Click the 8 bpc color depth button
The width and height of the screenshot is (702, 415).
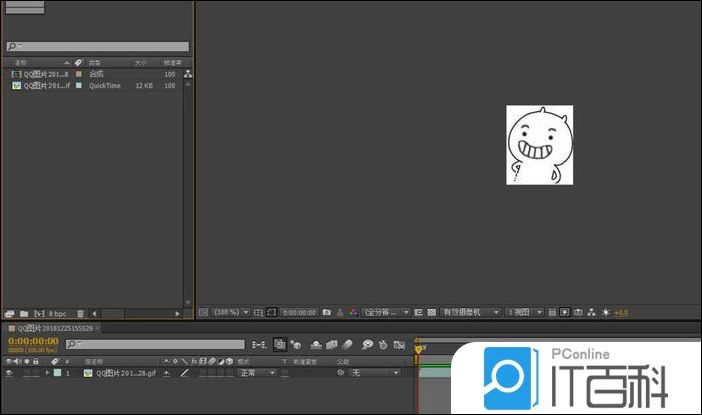click(58, 314)
